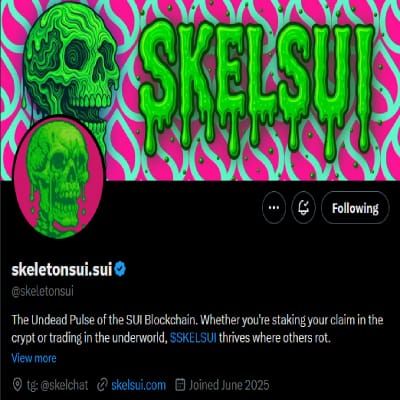
Task: Click the calendar icon near the join date
Action: click(x=180, y=385)
